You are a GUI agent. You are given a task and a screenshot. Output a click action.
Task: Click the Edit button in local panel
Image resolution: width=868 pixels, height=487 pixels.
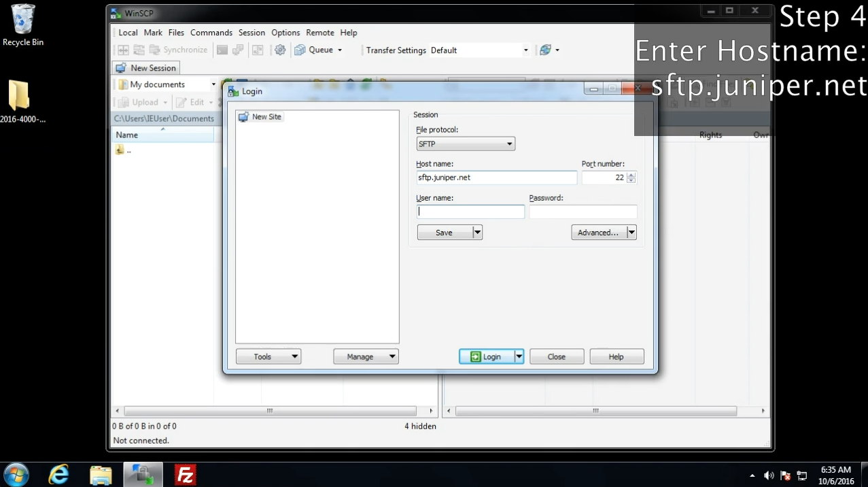[190, 102]
